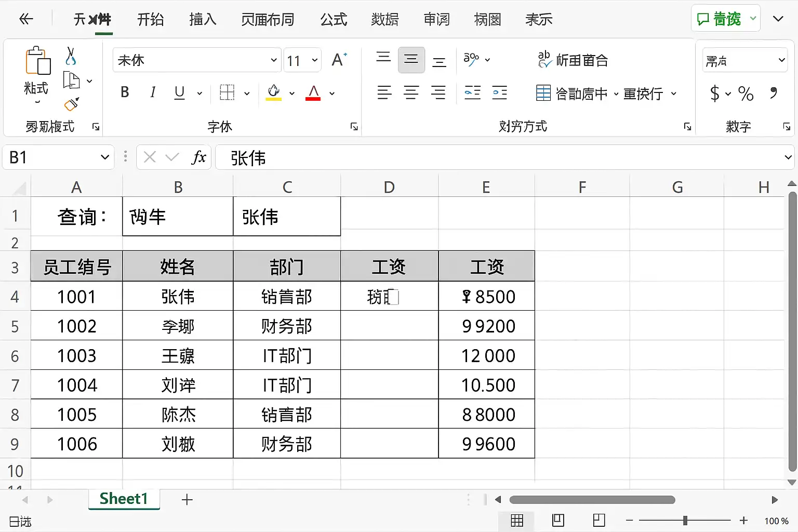Add a new sheet with plus button
Screen dimensions: 798x532
[x=187, y=500]
